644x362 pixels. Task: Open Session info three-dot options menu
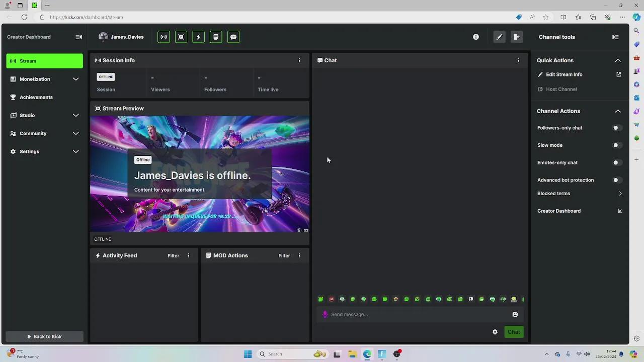[299, 60]
